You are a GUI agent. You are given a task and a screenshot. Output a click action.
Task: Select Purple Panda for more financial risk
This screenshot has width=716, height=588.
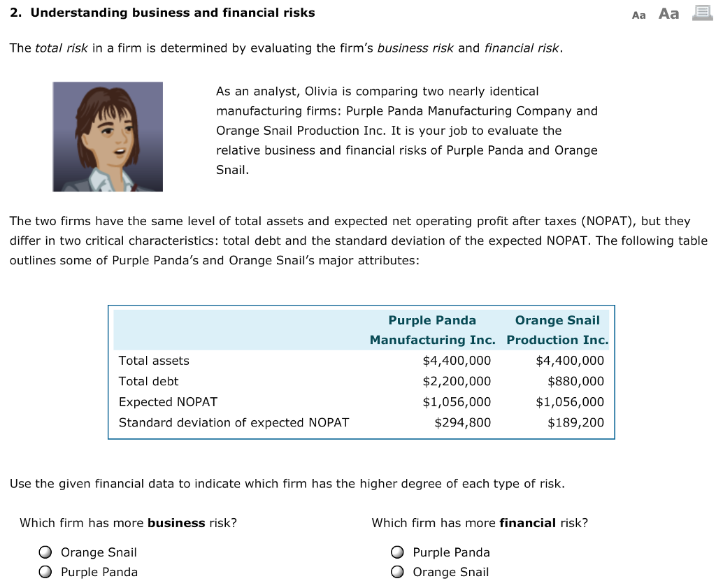click(397, 552)
